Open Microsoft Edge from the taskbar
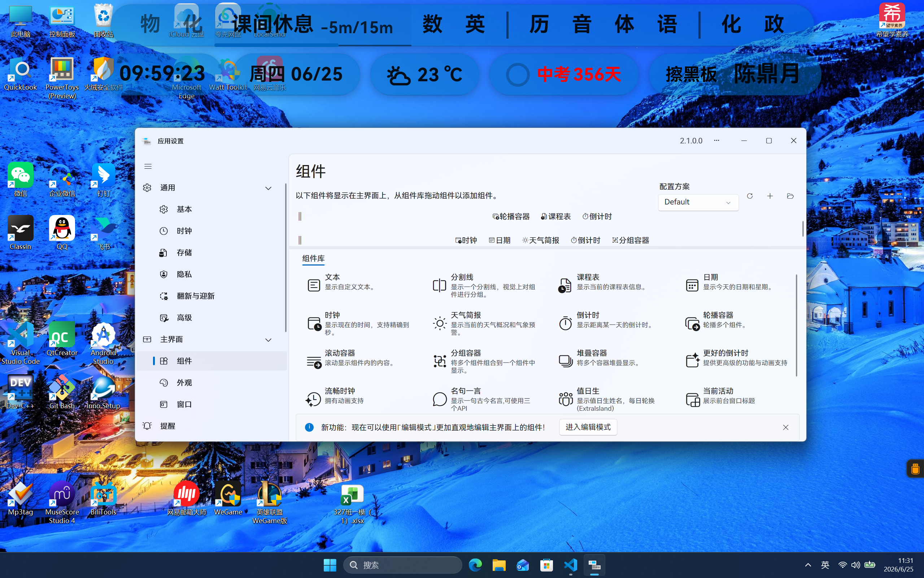Viewport: 924px width, 578px height. (x=475, y=565)
